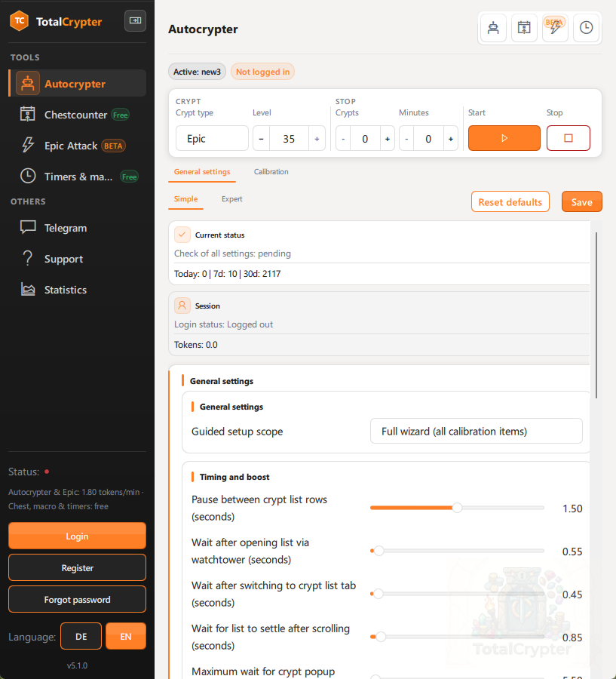Collapse the sidebar with the panel icon
616x679 pixels.
[135, 20]
